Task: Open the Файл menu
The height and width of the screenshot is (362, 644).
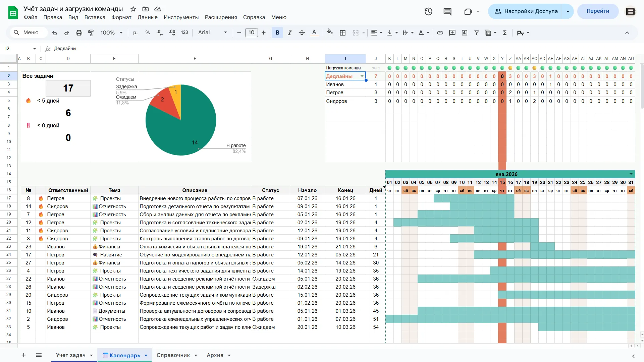Action: [x=31, y=17]
